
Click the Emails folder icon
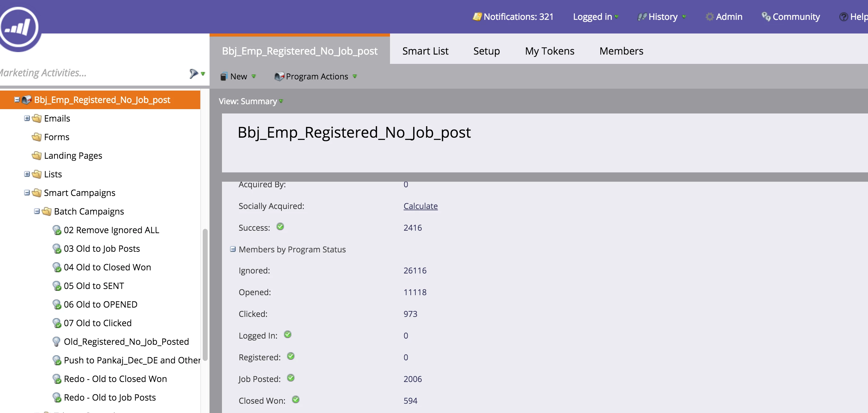point(37,118)
